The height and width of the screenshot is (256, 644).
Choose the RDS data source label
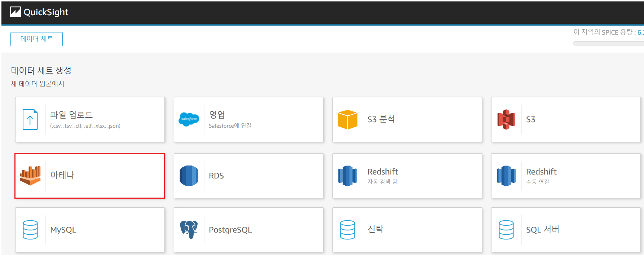pyautogui.click(x=216, y=176)
